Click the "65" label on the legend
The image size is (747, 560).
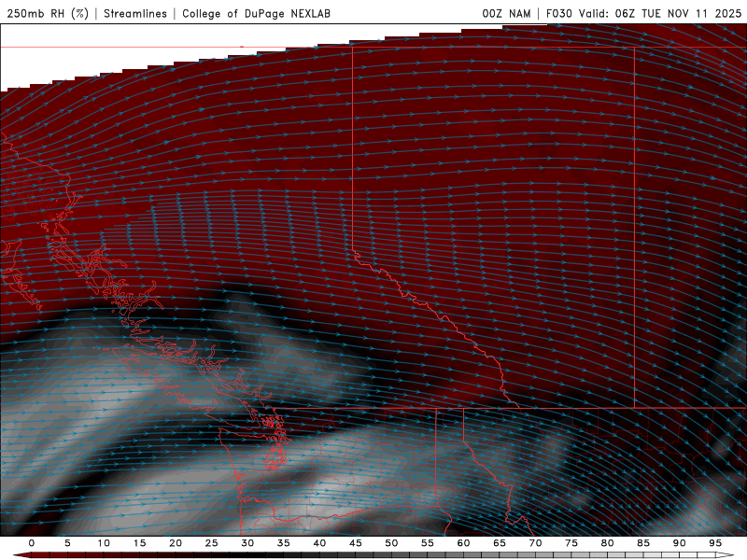point(500,543)
